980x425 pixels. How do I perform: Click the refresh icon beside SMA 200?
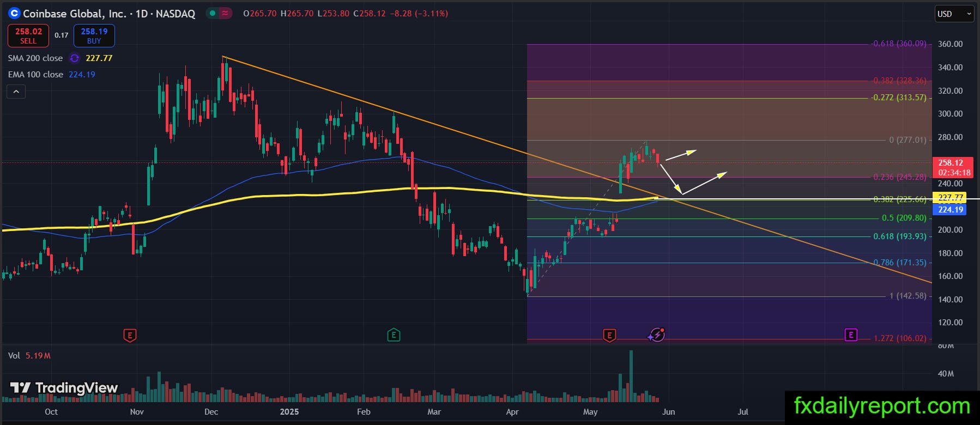75,58
